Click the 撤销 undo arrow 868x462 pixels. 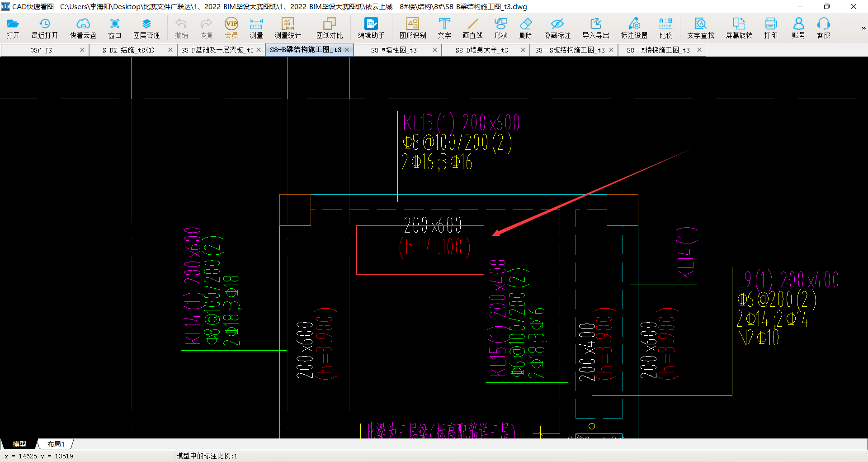coord(181,28)
